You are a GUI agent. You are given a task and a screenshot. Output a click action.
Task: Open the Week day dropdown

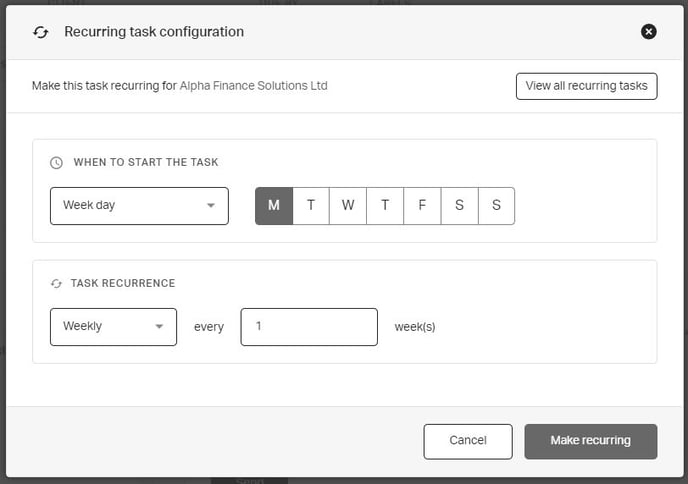pyautogui.click(x=138, y=206)
